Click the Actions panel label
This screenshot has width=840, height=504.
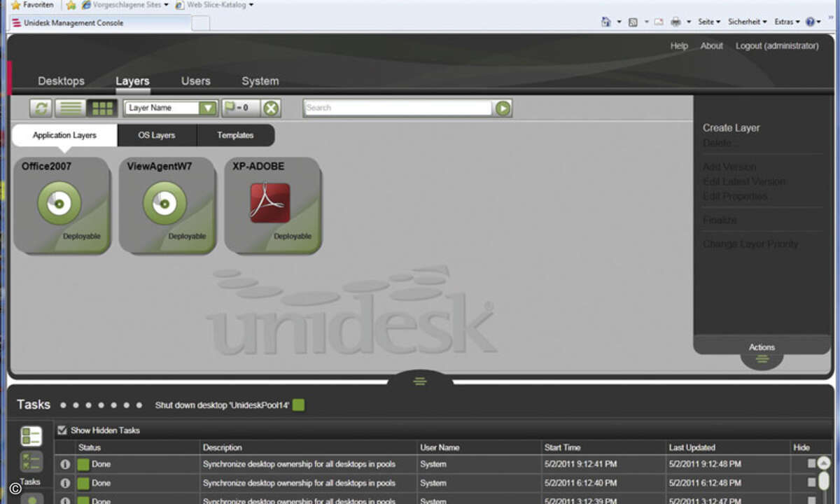762,347
